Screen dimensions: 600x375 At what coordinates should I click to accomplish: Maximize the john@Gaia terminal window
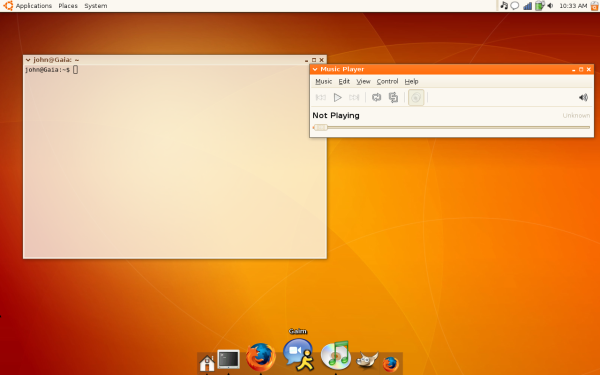click(x=314, y=60)
